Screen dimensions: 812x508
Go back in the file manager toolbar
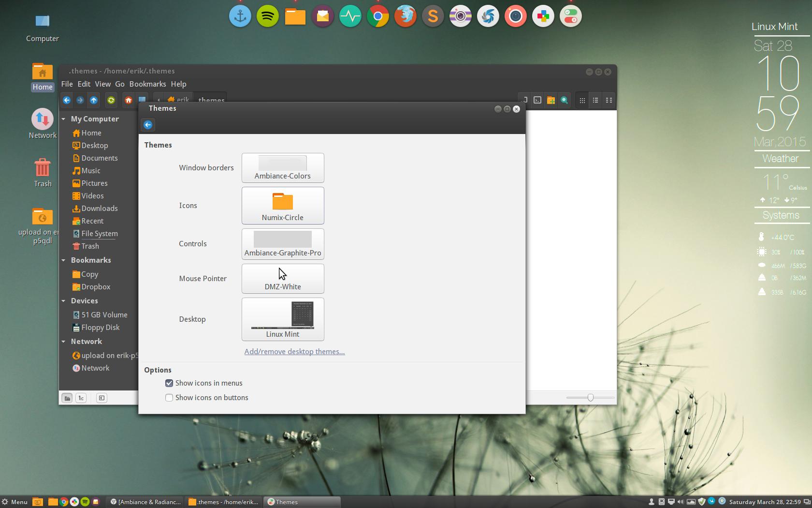click(67, 100)
